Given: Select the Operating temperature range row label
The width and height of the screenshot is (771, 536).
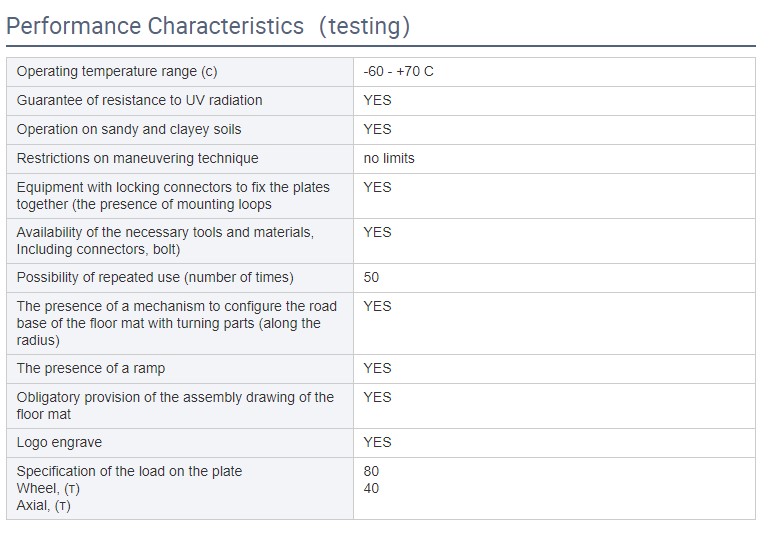Looking at the screenshot, I should pyautogui.click(x=117, y=72).
